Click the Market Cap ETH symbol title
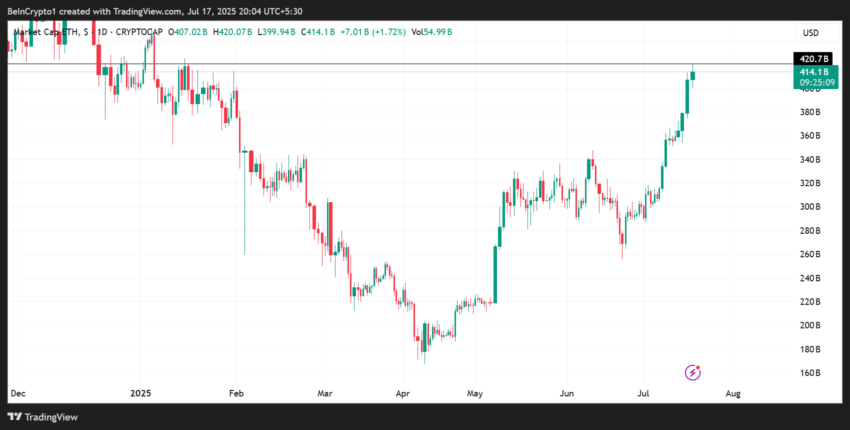Viewport: 850px width, 430px height. pyautogui.click(x=48, y=32)
